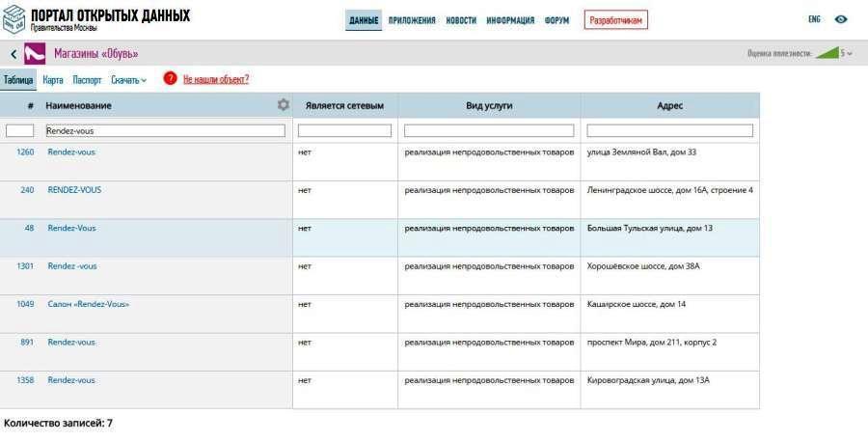Click the green usefulness rating indicator
Viewport: 868px width, 442px height.
click(827, 53)
